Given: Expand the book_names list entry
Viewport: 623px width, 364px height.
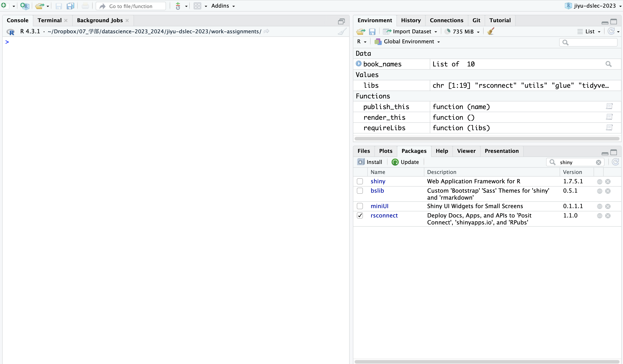Looking at the screenshot, I should click(x=359, y=64).
